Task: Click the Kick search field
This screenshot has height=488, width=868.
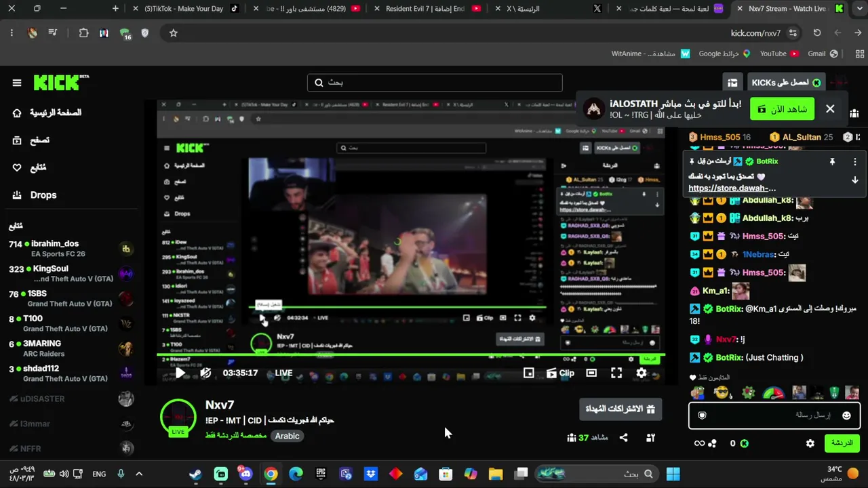Action: (435, 83)
